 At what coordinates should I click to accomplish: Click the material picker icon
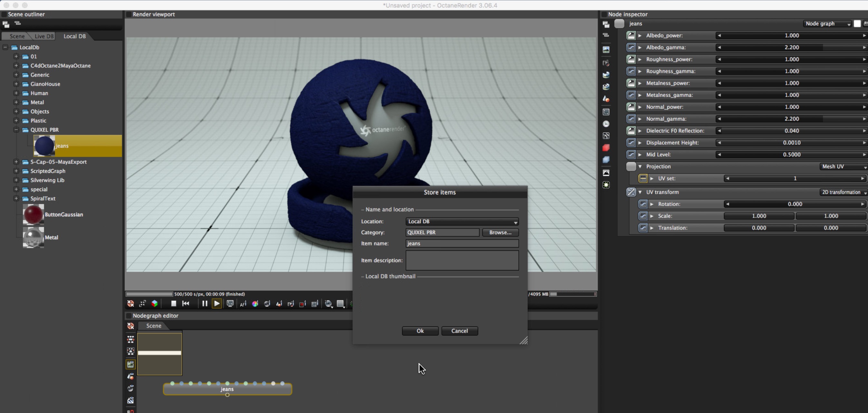(x=267, y=304)
